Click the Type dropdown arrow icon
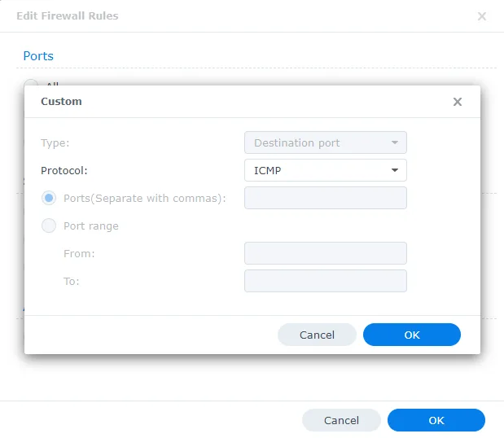The width and height of the screenshot is (504, 438). (x=394, y=142)
